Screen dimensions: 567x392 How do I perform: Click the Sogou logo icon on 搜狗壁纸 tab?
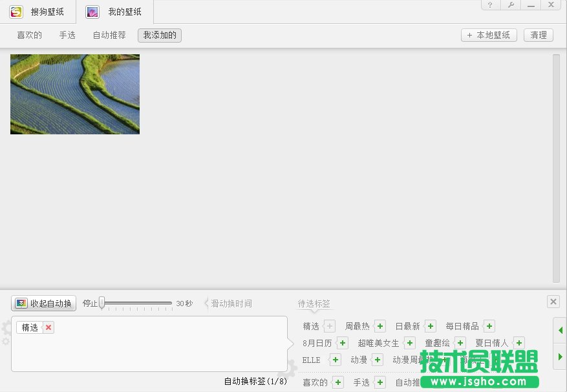click(x=16, y=12)
